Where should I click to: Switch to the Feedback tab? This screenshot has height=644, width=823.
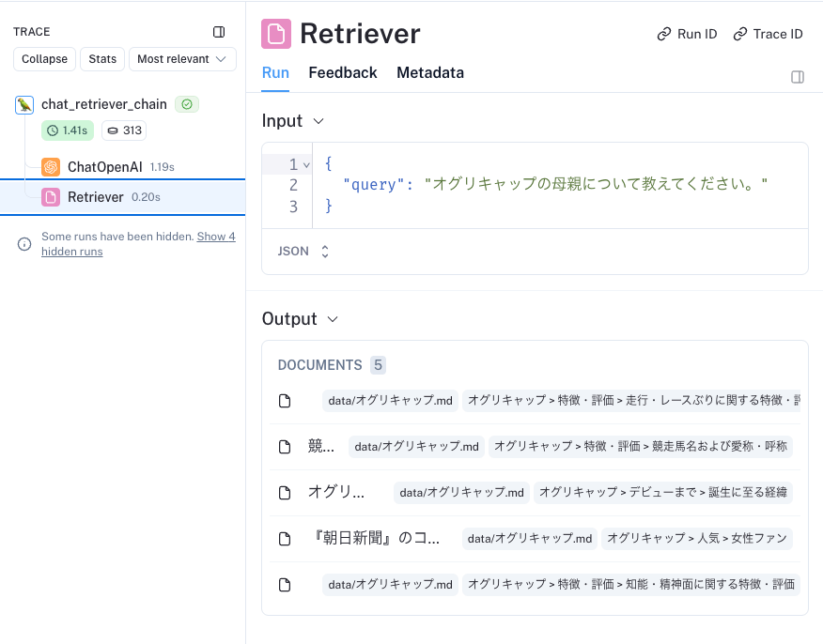tap(343, 73)
